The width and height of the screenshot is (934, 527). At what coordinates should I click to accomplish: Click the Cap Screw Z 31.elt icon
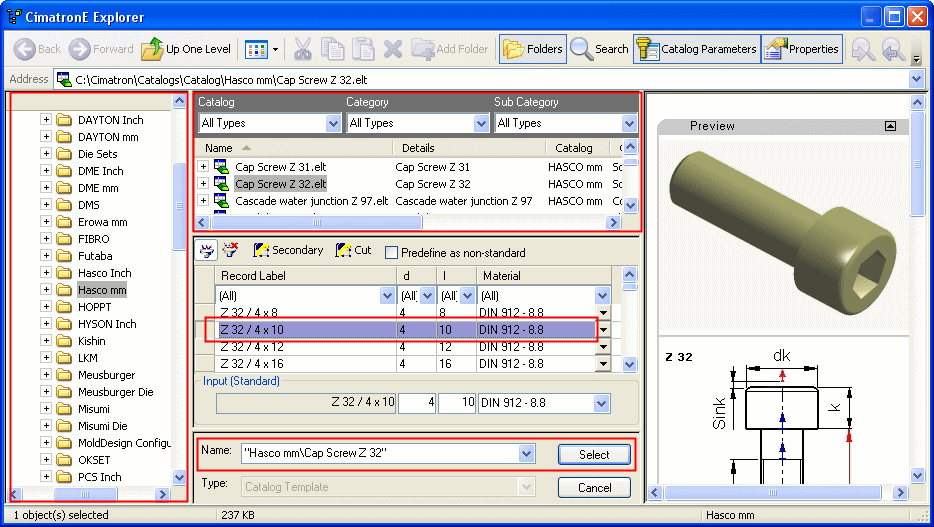(x=221, y=167)
